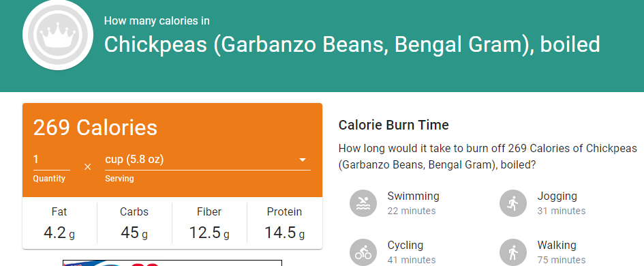Click the Walking 75 minutes label
The width and height of the screenshot is (644, 266).
click(562, 252)
